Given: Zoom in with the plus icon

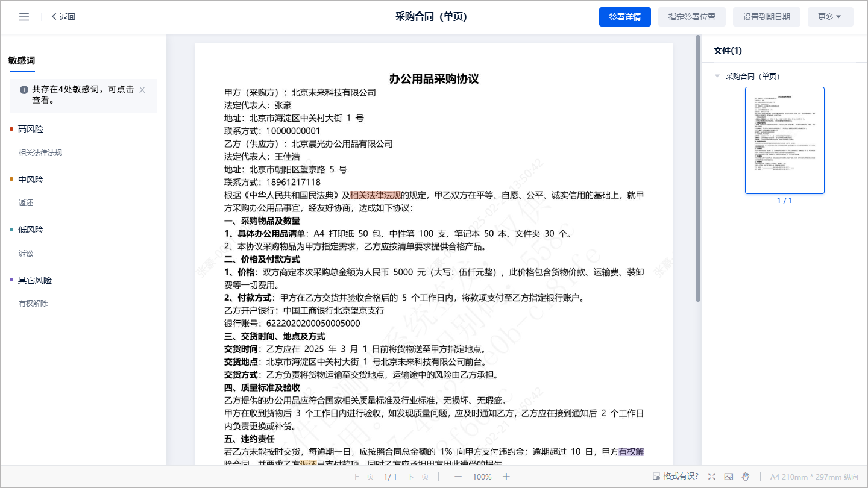Looking at the screenshot, I should pos(506,477).
